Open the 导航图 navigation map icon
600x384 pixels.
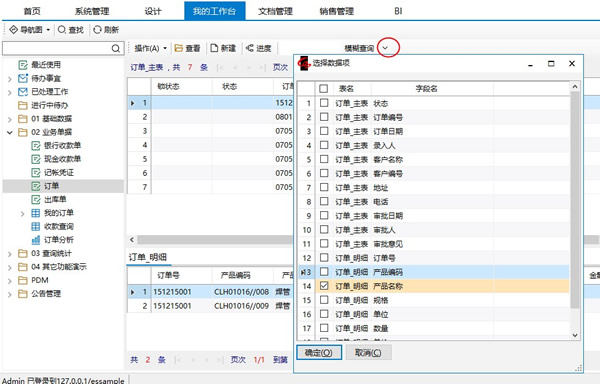coord(13,29)
